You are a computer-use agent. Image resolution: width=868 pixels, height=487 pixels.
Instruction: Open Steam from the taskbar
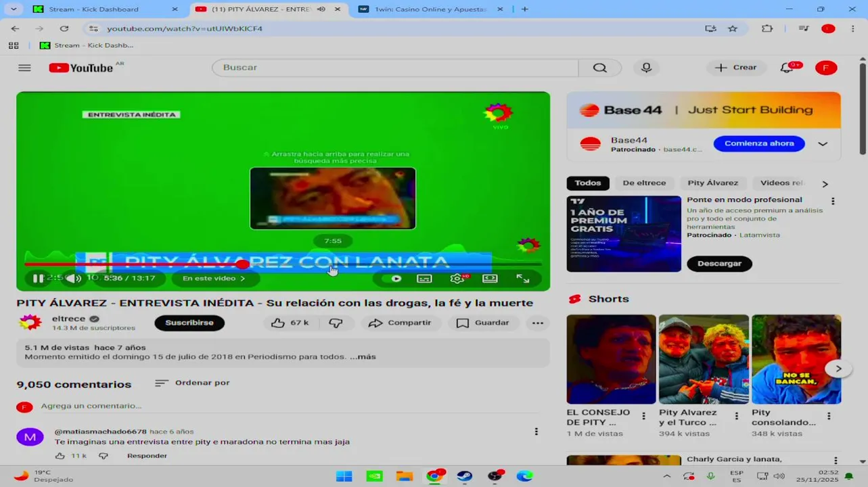click(465, 476)
